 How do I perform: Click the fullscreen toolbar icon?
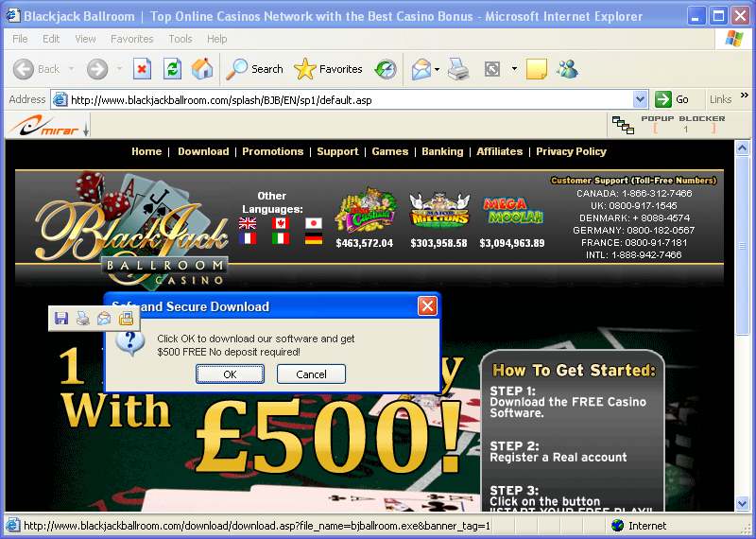coord(491,69)
